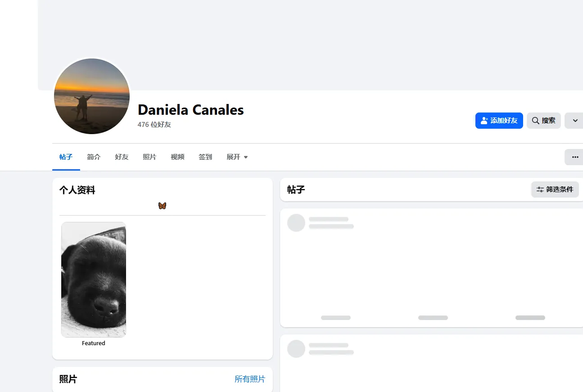Image resolution: width=583 pixels, height=392 pixels.
Task: Click the magnifying glass search icon
Action: [536, 121]
